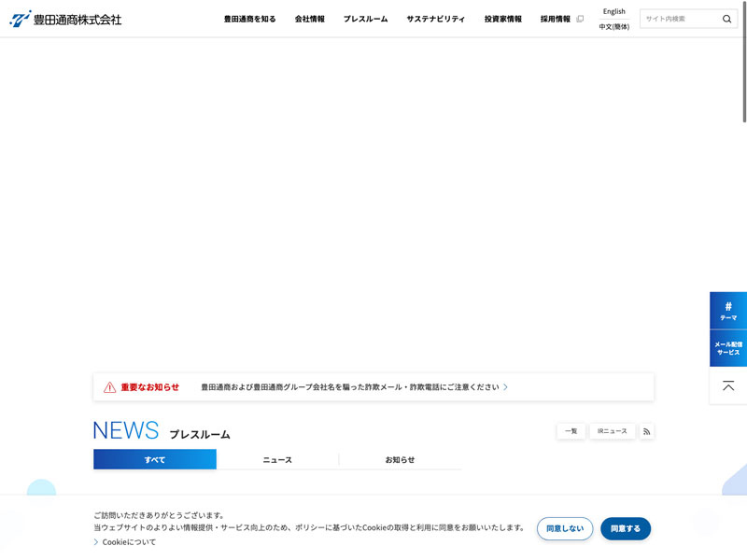Select the すべて news tab

[155, 459]
